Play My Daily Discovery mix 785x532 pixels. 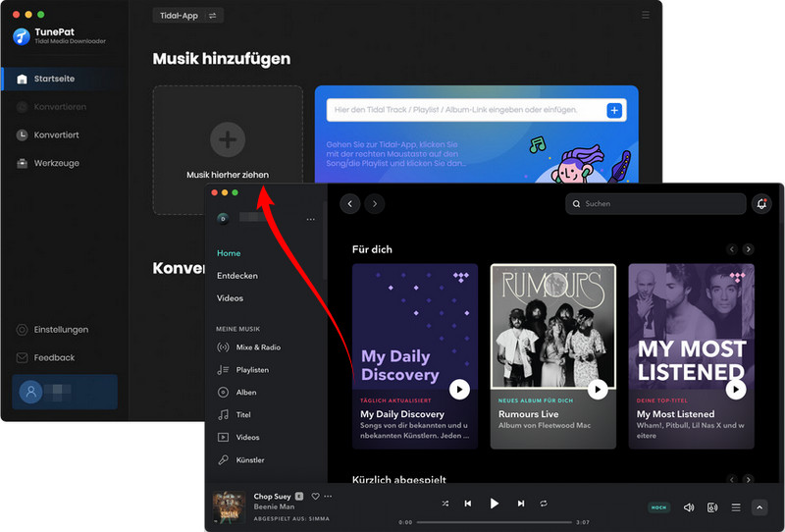[459, 390]
